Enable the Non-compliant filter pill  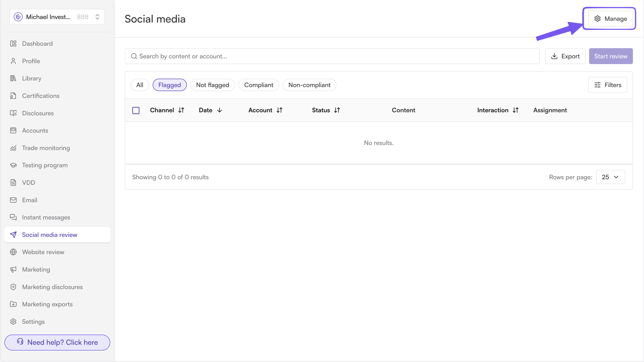pyautogui.click(x=309, y=85)
